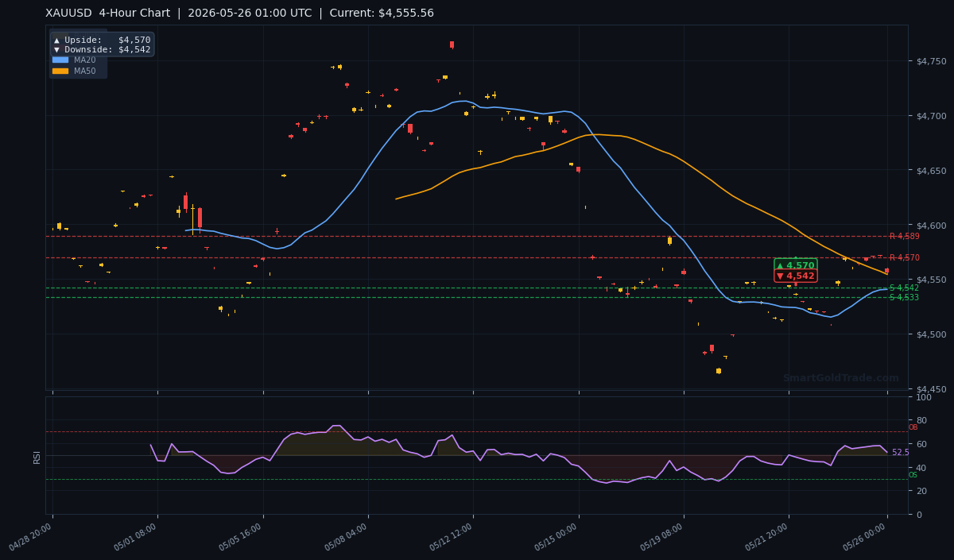Click the OB overbought marker label
This screenshot has width=954, height=560.
click(913, 427)
